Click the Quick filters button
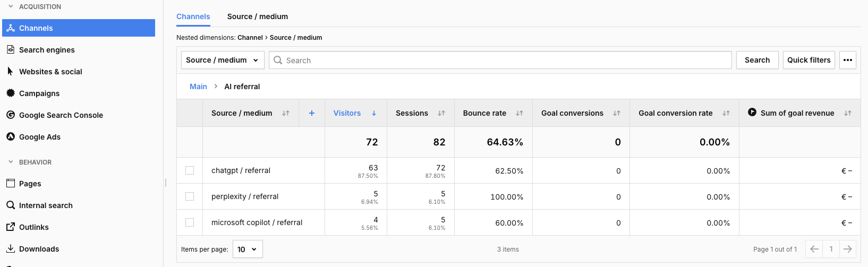 [x=809, y=60]
